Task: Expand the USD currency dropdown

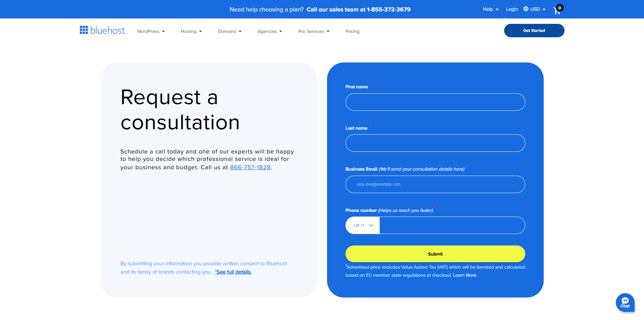Action: [x=535, y=9]
